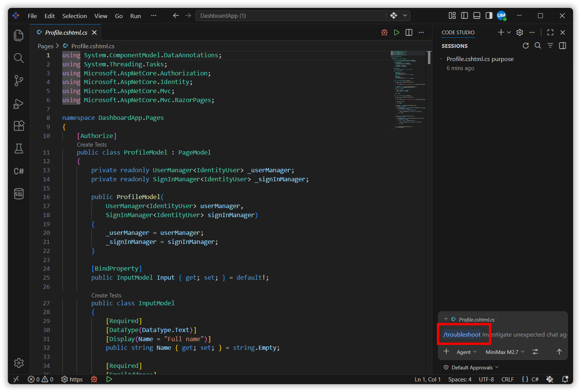Maximize the Code Studio panel
Viewport: 581px width, 392px height.
point(550,32)
